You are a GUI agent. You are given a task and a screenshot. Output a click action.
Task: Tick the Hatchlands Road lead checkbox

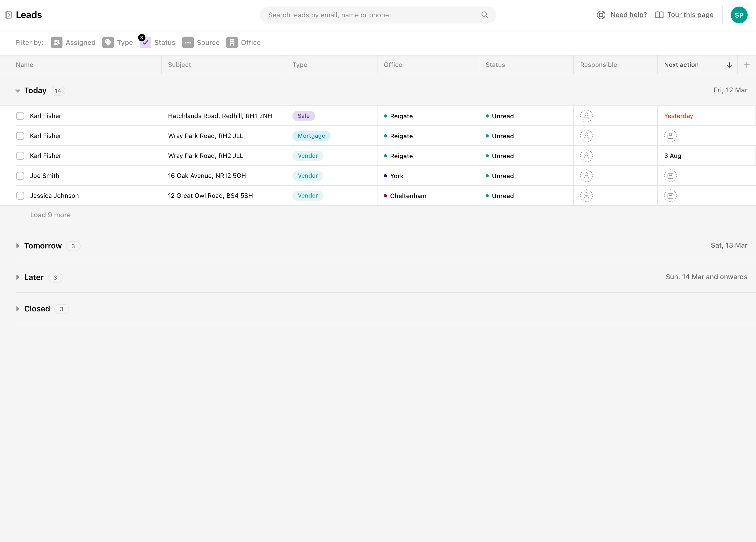[x=20, y=116]
